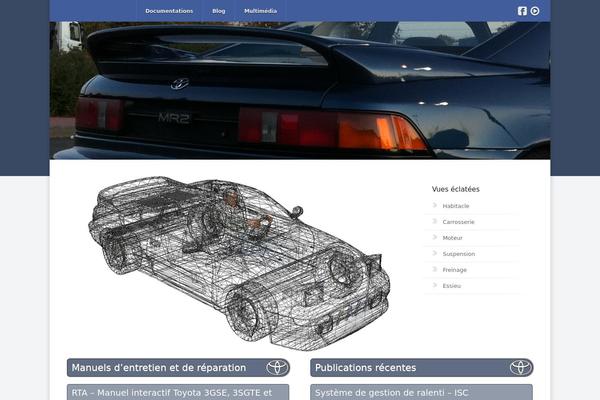
Task: Click the arrow bullet beside Freinage
Action: (x=435, y=269)
